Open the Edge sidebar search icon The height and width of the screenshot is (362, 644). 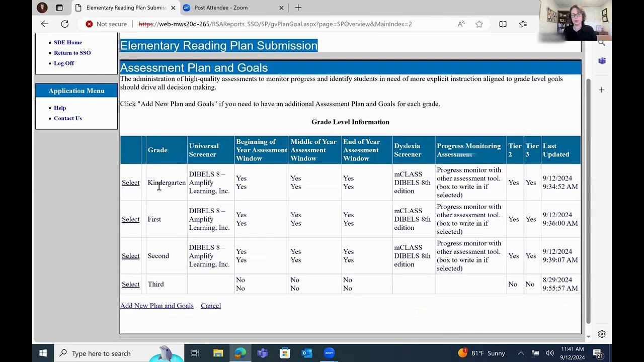(602, 43)
